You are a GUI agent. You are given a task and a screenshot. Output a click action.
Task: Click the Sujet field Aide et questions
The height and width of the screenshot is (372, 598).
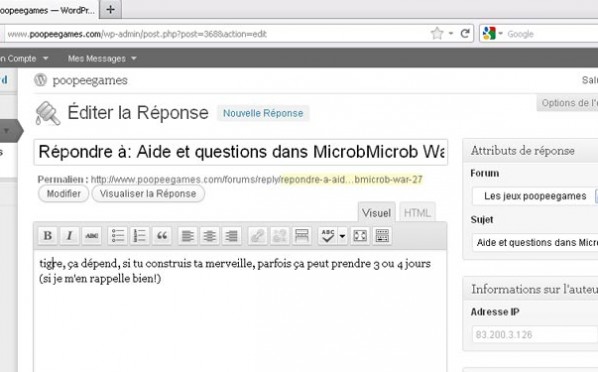tap(536, 242)
